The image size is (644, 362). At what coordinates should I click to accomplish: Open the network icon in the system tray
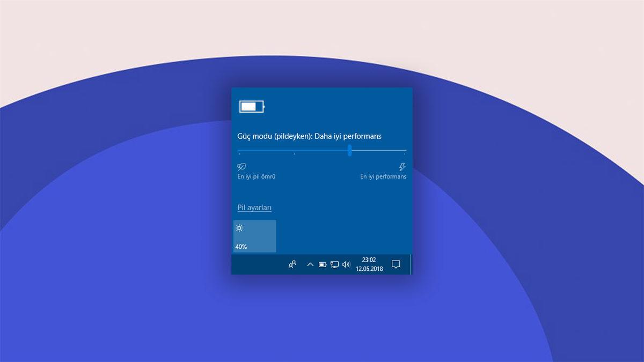click(334, 264)
